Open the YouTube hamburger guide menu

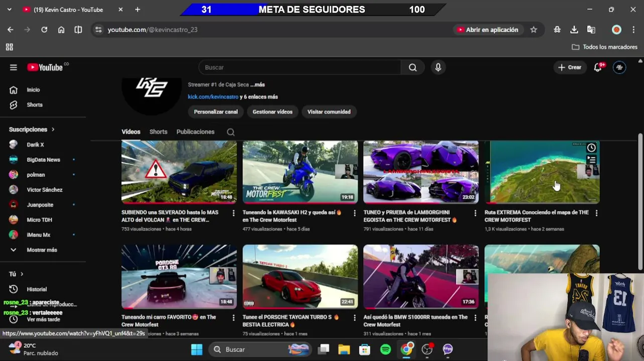click(x=14, y=67)
